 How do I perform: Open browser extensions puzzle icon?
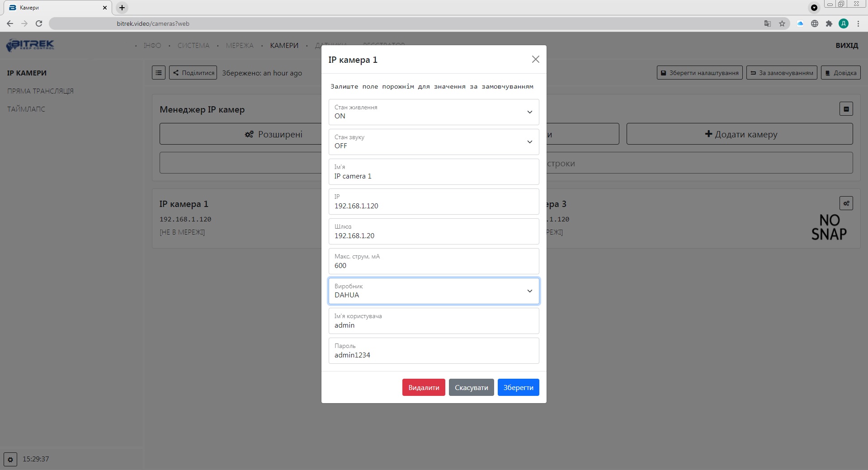tap(829, 23)
